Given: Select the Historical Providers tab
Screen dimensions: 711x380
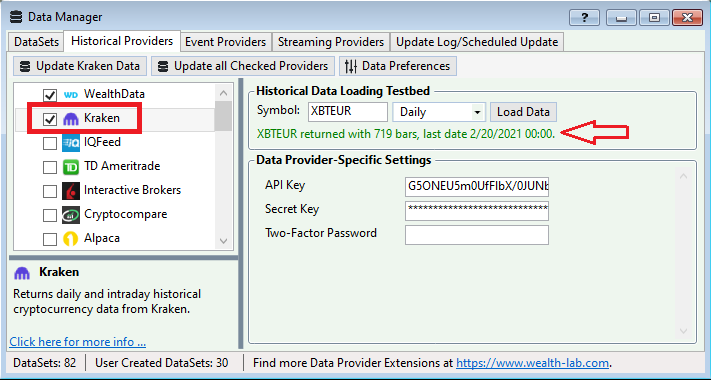Looking at the screenshot, I should pyautogui.click(x=122, y=41).
